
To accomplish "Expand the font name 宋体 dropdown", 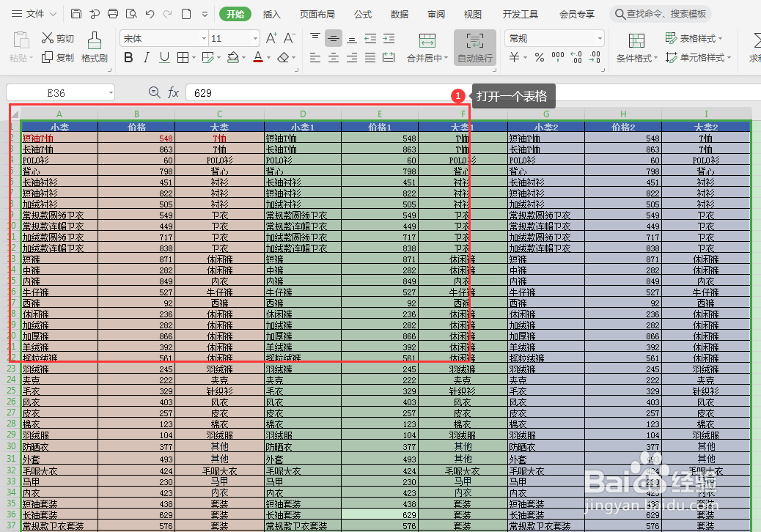I will tap(204, 38).
